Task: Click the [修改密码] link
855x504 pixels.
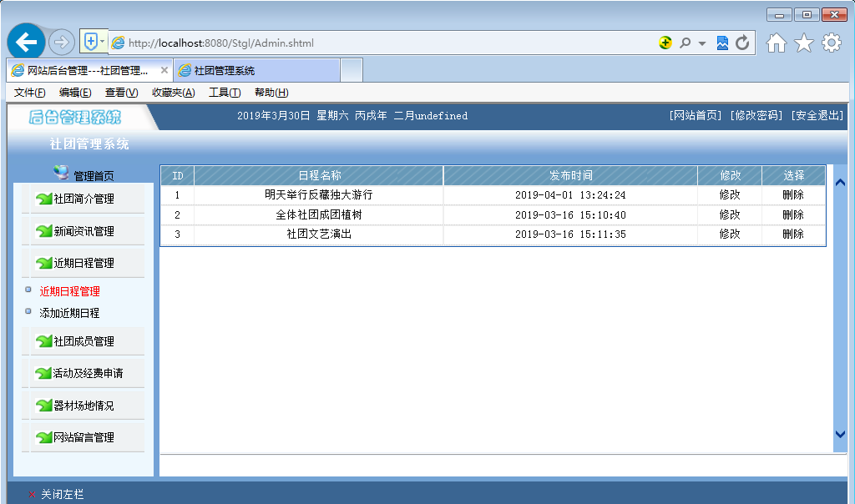Action: pyautogui.click(x=756, y=115)
